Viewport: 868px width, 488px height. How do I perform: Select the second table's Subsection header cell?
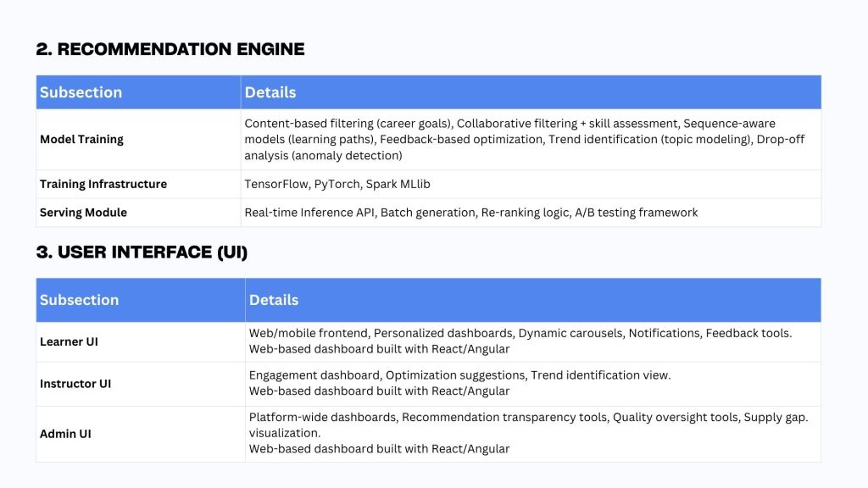coord(79,300)
